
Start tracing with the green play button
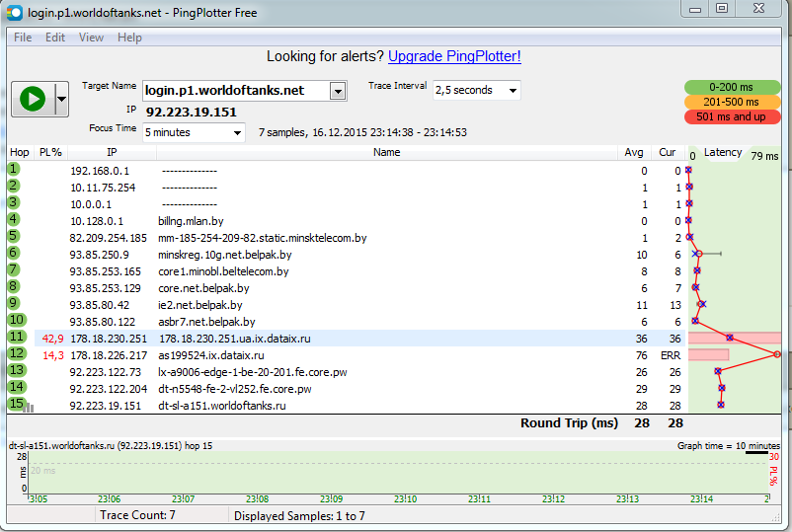(x=33, y=99)
